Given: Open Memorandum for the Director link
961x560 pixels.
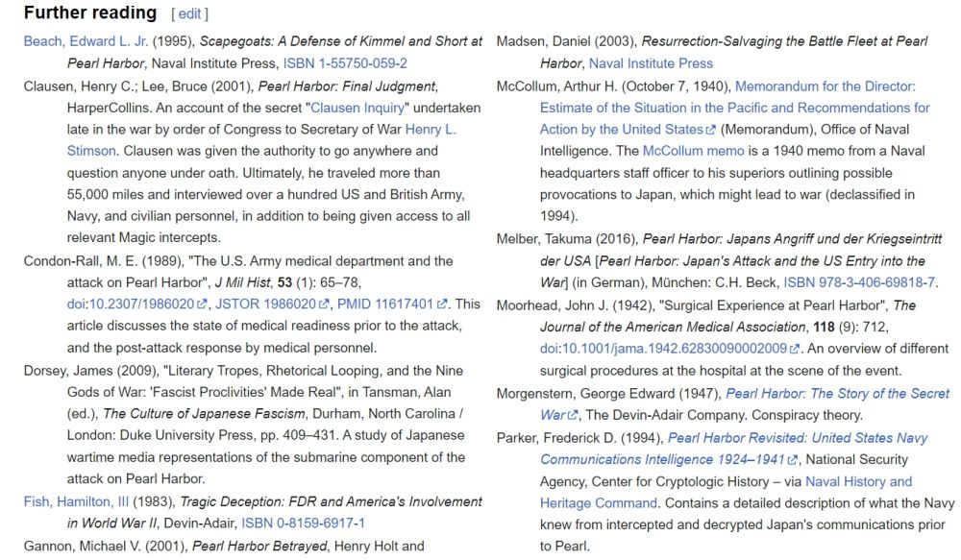Looking at the screenshot, I should coord(825,86).
